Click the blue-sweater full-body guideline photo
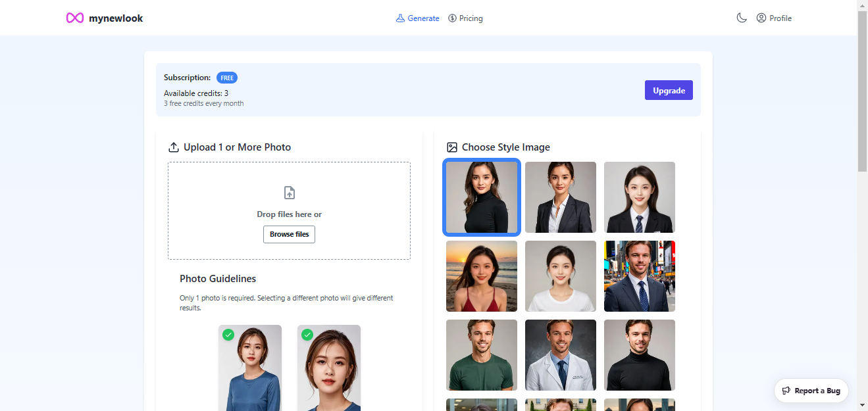 point(250,368)
